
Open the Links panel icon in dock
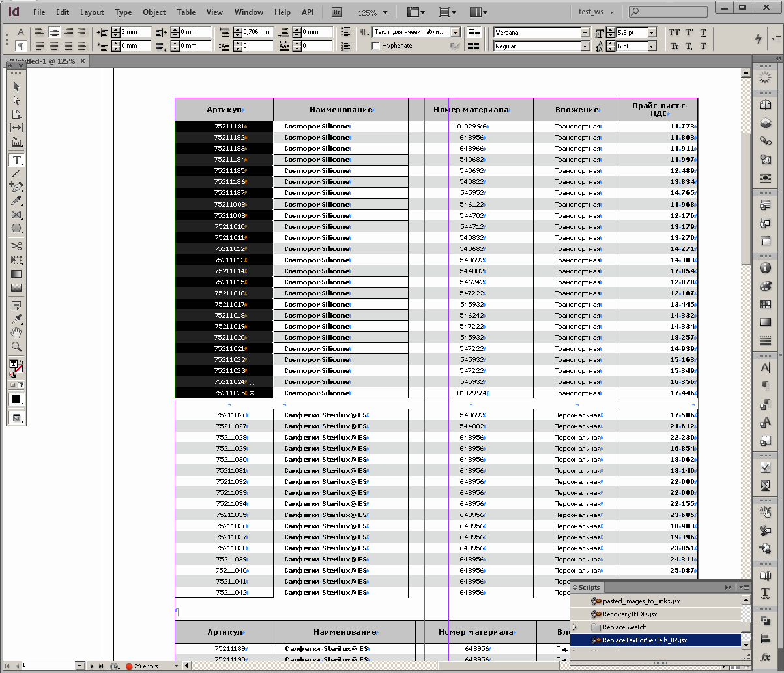click(766, 142)
